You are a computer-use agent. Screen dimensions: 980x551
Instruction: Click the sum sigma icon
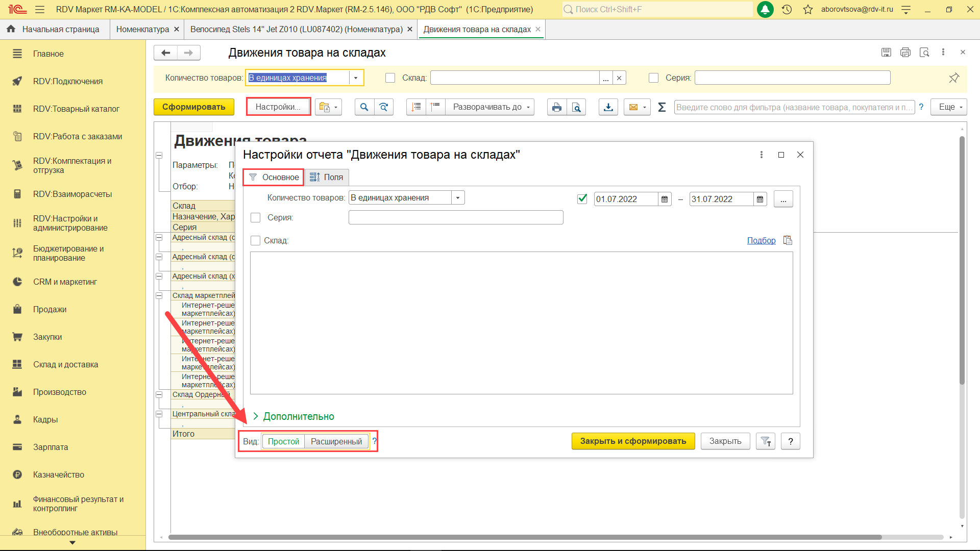coord(662,107)
